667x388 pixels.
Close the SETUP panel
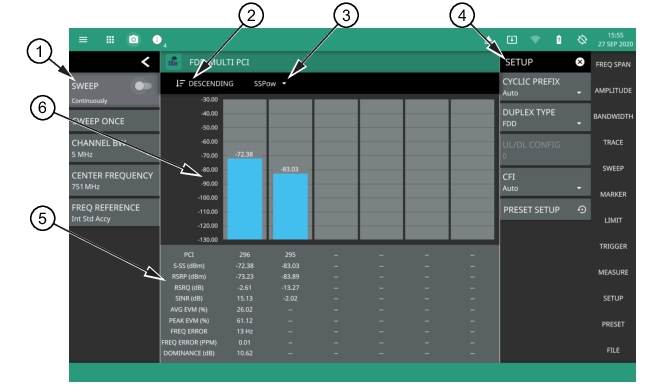click(580, 62)
